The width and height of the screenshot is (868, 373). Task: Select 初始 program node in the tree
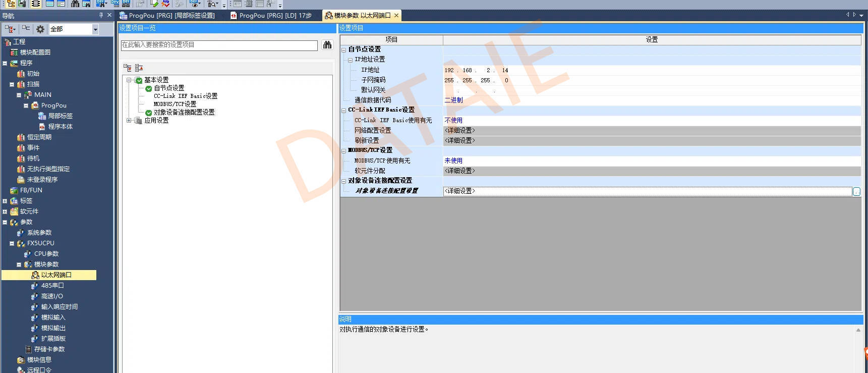point(33,74)
